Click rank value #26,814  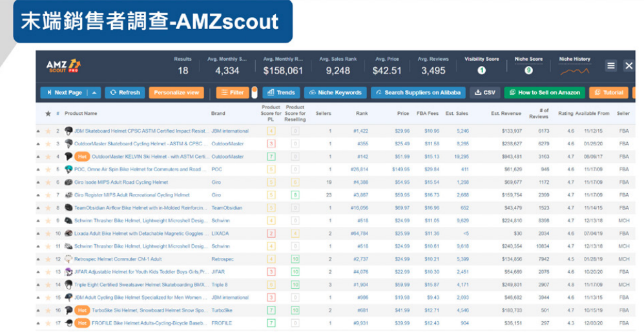click(359, 169)
